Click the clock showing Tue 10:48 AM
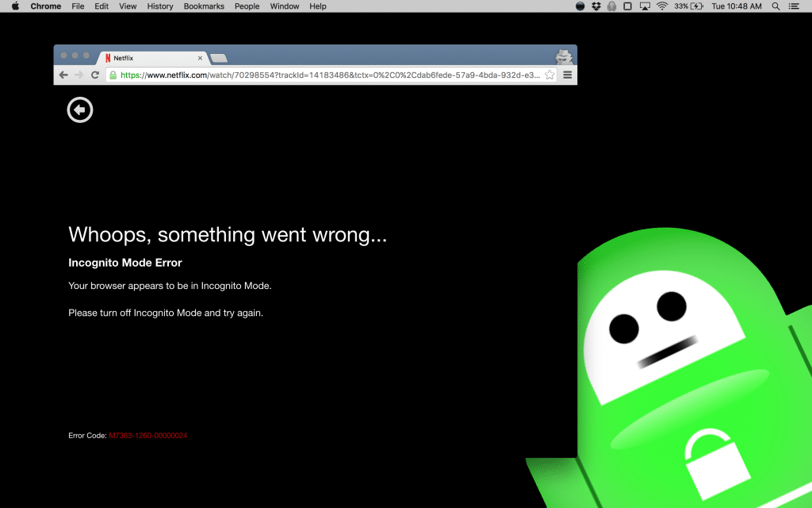 coord(737,6)
